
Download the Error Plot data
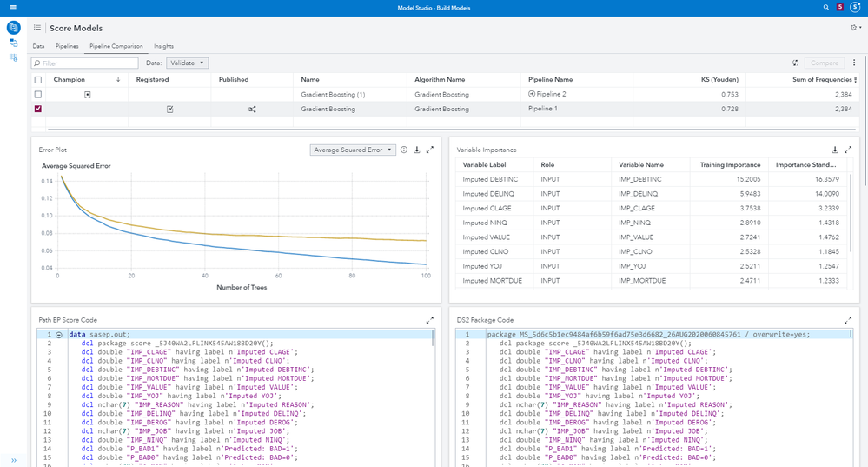click(417, 150)
